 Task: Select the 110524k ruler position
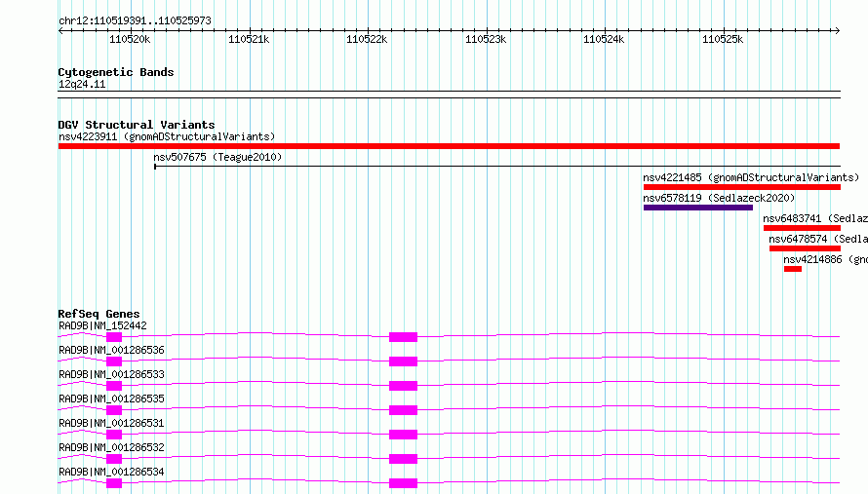click(604, 39)
